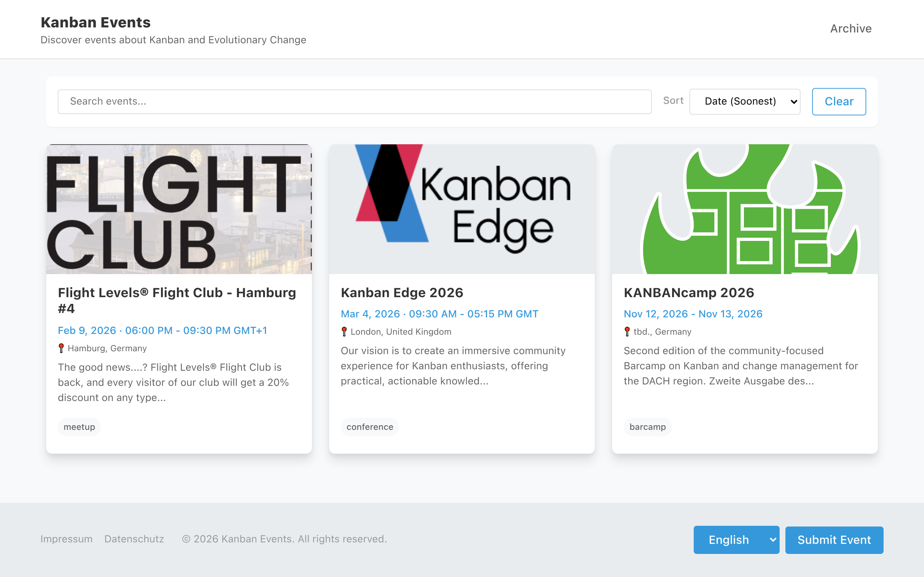Open the English language selector
Image resolution: width=924 pixels, height=577 pixels.
(x=736, y=539)
